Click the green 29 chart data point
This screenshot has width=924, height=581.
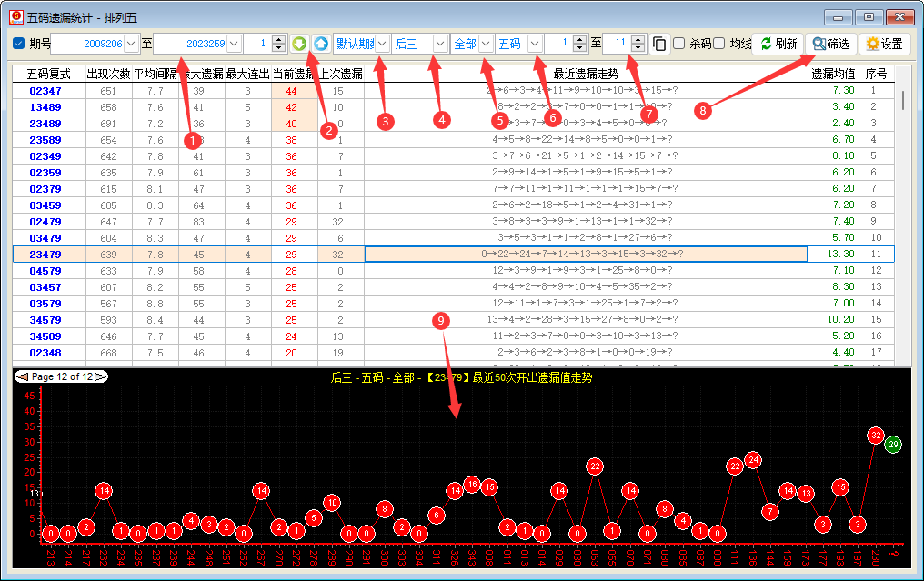tap(893, 445)
